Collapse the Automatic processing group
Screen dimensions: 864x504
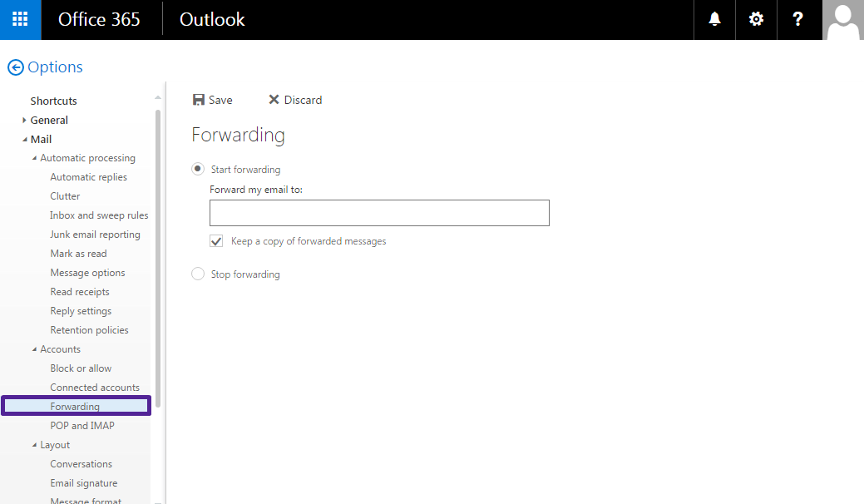click(x=34, y=158)
